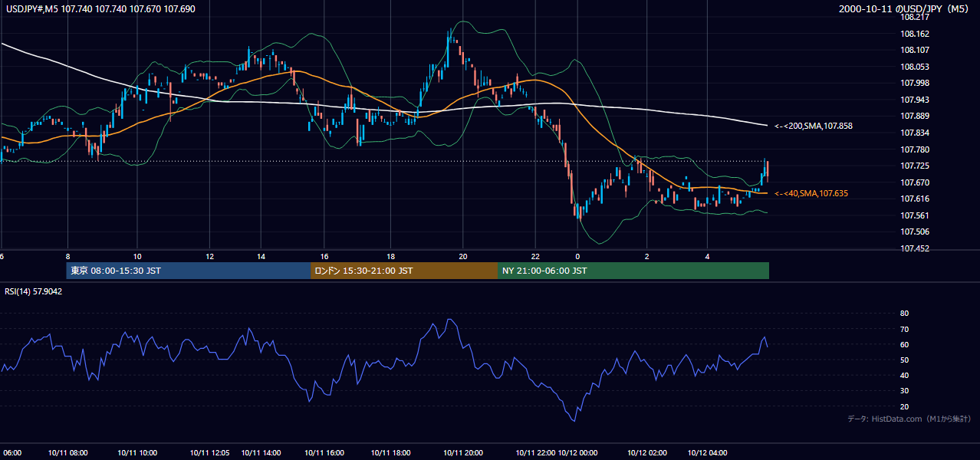The height and width of the screenshot is (460, 980).
Task: Click hour label 12 below the price chart
Action: [x=209, y=256]
